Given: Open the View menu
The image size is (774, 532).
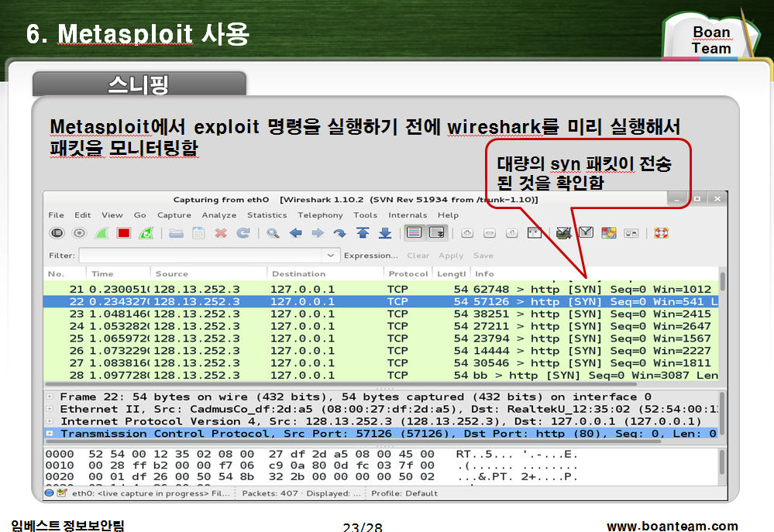Looking at the screenshot, I should 112,215.
